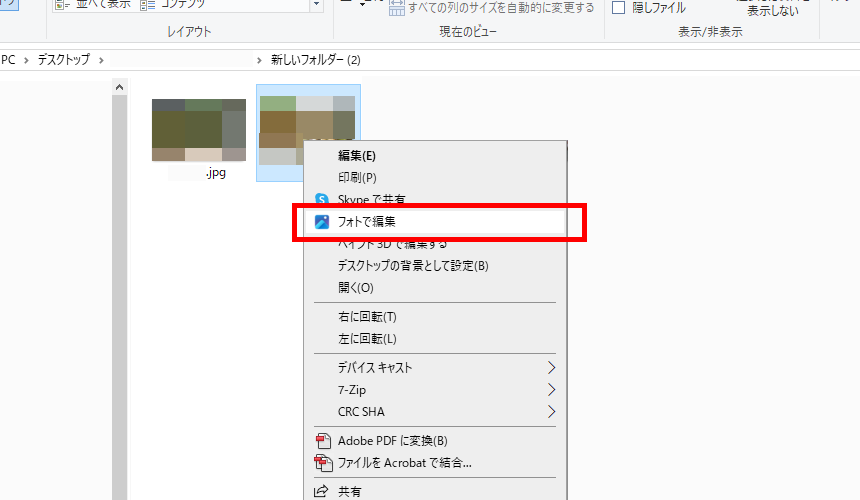The height and width of the screenshot is (500, 860).
Task: Choose 右に回転(T) menu entry
Action: 367,317
